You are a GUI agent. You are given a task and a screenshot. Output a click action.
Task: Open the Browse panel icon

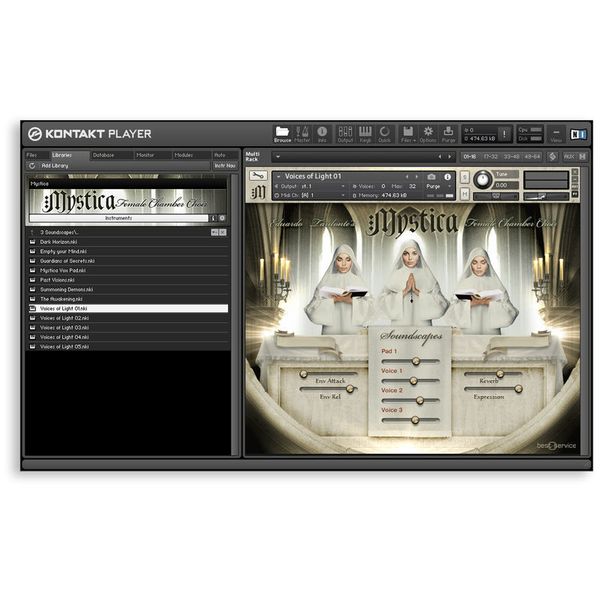tap(282, 134)
